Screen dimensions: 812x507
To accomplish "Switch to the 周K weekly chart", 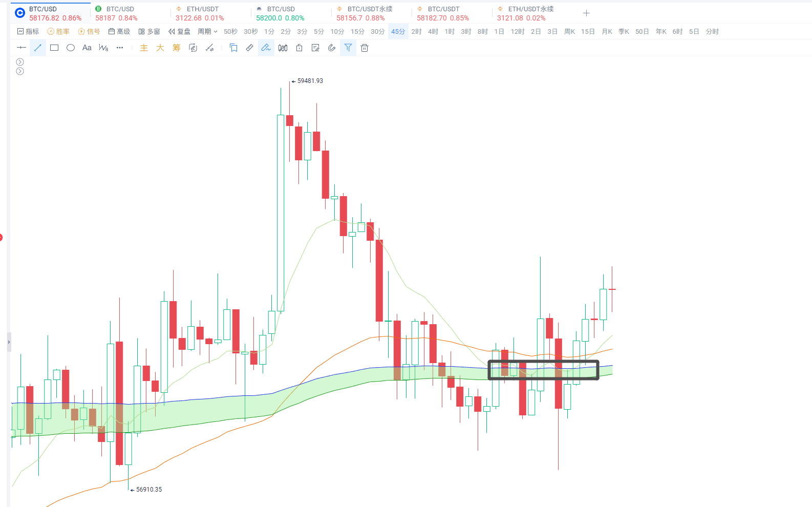I will point(570,31).
